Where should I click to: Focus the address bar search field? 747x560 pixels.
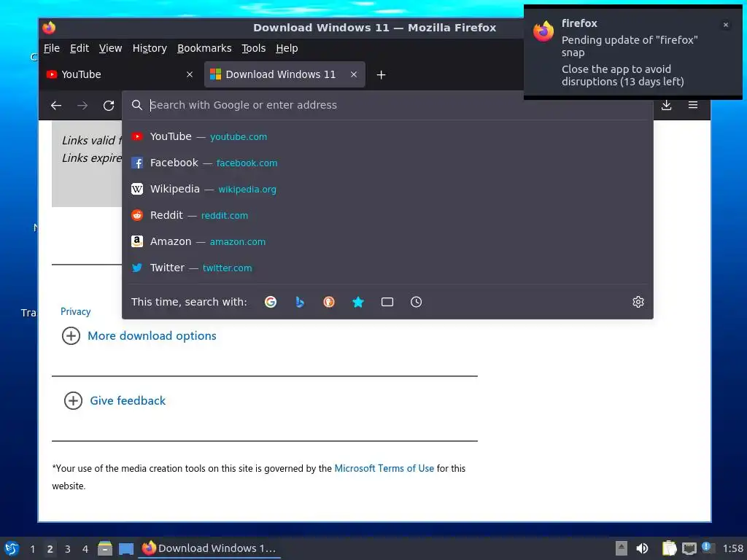(x=387, y=105)
